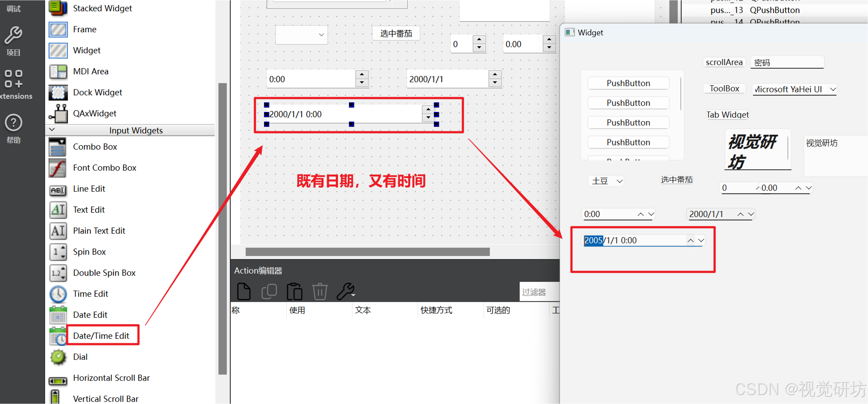Open the 项目 project mode icon
The height and width of the screenshot is (404, 868).
click(x=13, y=36)
